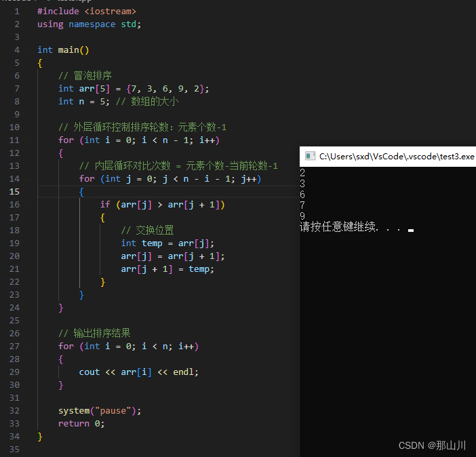
Task: Click line number 7 in the gutter
Action: click(x=17, y=89)
